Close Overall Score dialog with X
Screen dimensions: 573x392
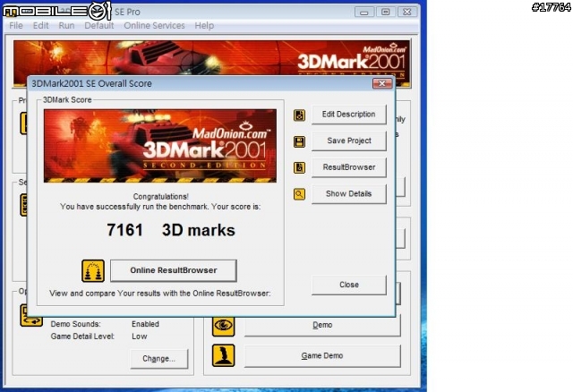(x=382, y=83)
